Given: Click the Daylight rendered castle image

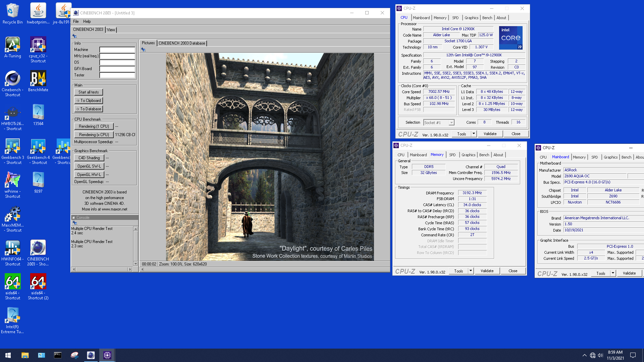Looking at the screenshot, I should (x=270, y=157).
